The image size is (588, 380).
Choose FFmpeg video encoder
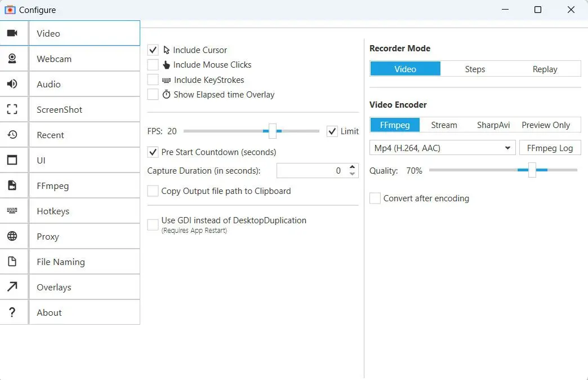pyautogui.click(x=395, y=125)
